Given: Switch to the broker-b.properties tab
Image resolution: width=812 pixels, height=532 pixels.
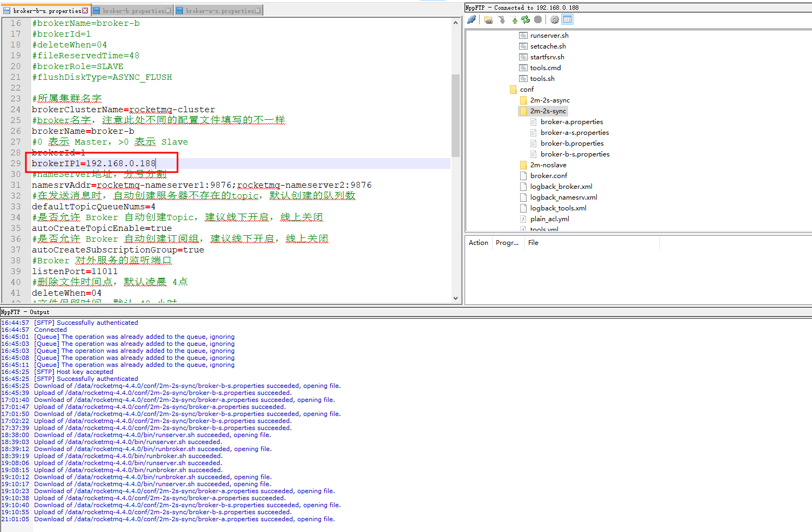Looking at the screenshot, I should click(132, 9).
